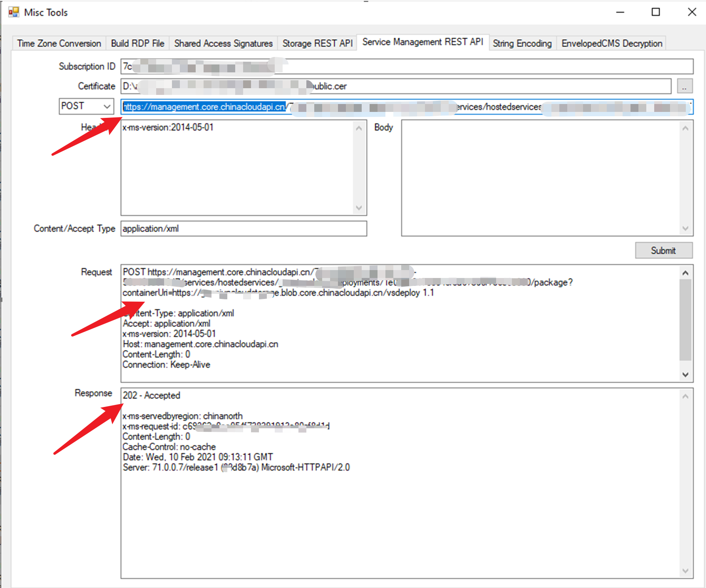Open the Time Zone Conversion tab
706x588 pixels.
pyautogui.click(x=59, y=43)
